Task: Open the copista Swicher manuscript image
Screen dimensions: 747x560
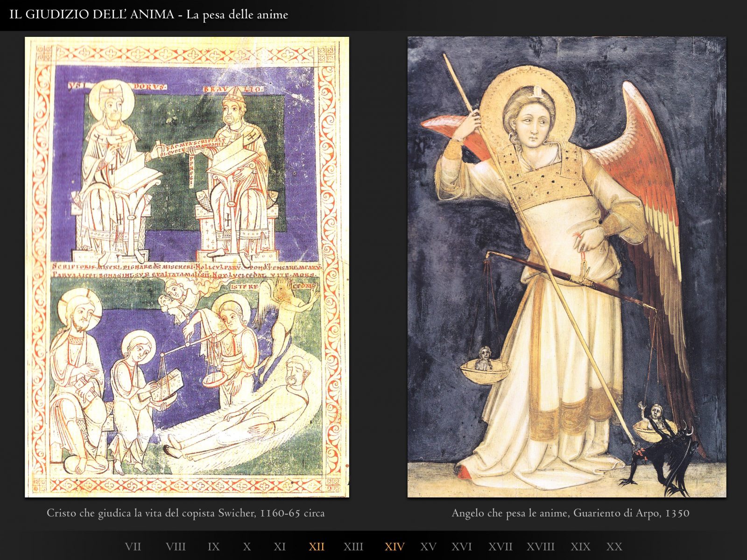Action: [187, 267]
